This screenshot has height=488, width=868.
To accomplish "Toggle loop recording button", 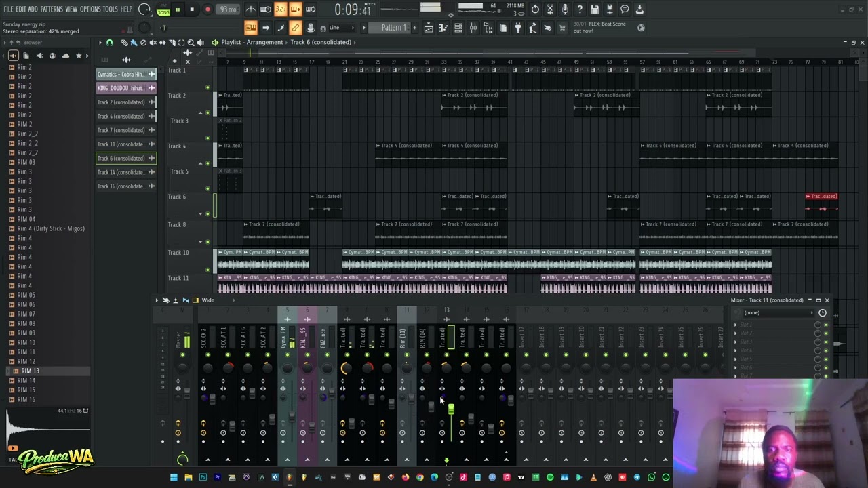I will [x=311, y=9].
